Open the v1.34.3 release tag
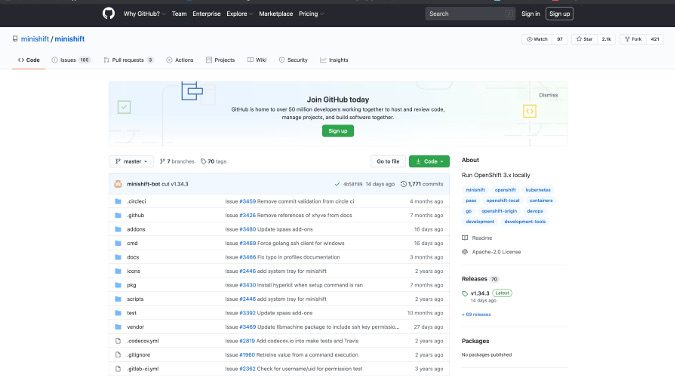 [x=480, y=294]
